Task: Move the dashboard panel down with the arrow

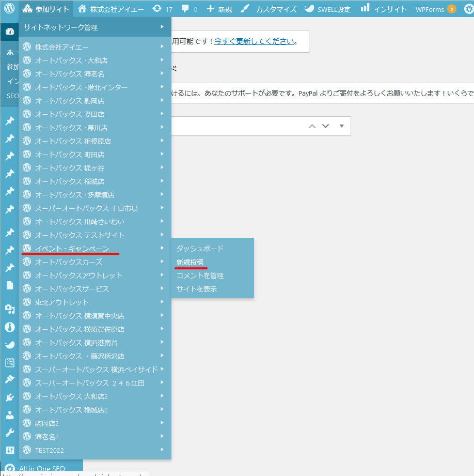Action: coord(325,126)
